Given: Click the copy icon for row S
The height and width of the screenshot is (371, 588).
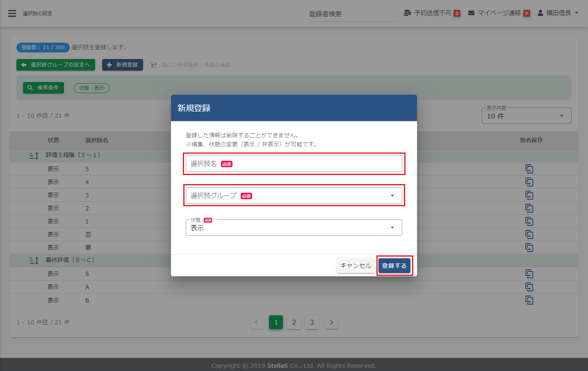Looking at the screenshot, I should click(x=529, y=274).
